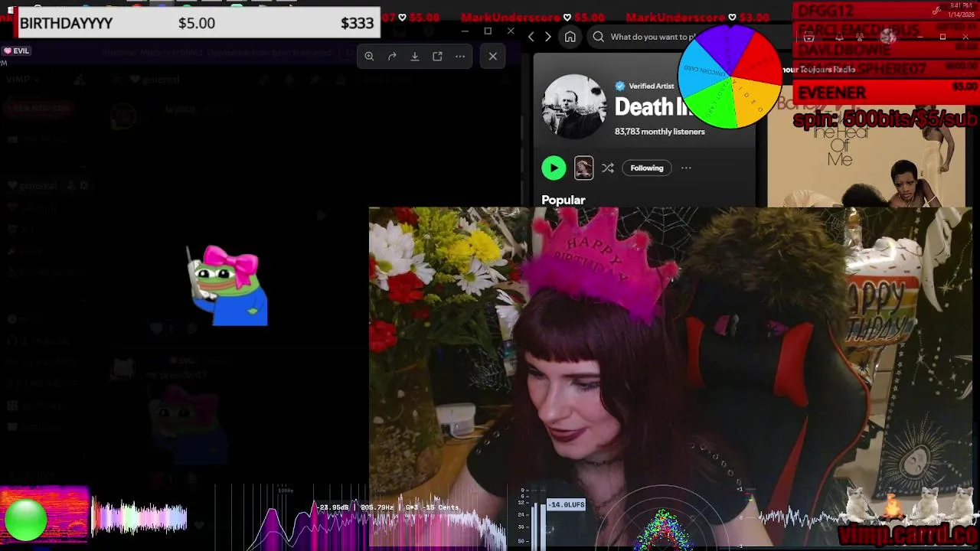The image size is (980, 551).
Task: Open the Spotify Home page
Action: 570,37
